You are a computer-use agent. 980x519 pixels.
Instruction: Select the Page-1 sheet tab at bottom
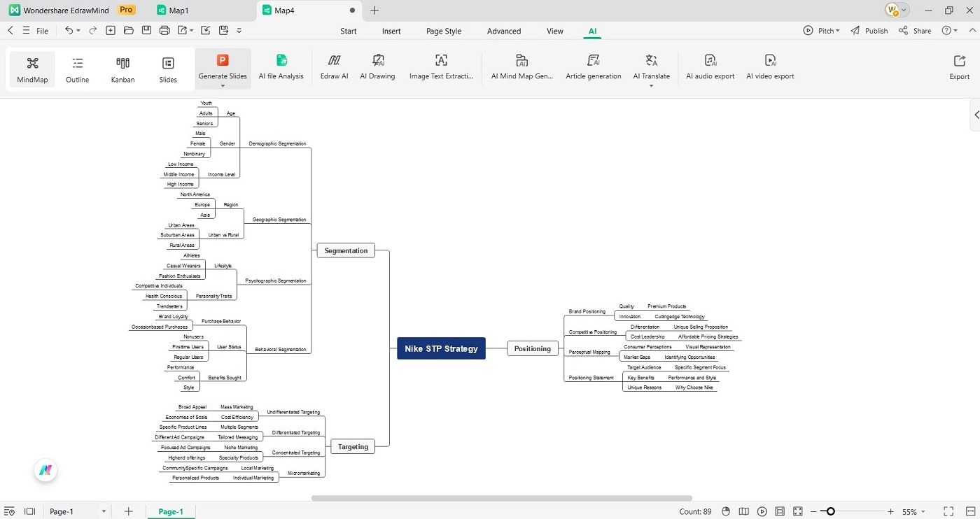[171, 511]
